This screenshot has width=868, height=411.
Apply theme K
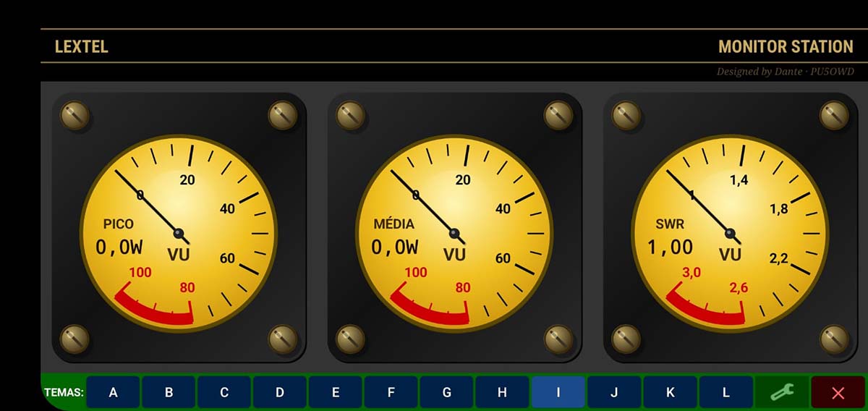pos(670,392)
